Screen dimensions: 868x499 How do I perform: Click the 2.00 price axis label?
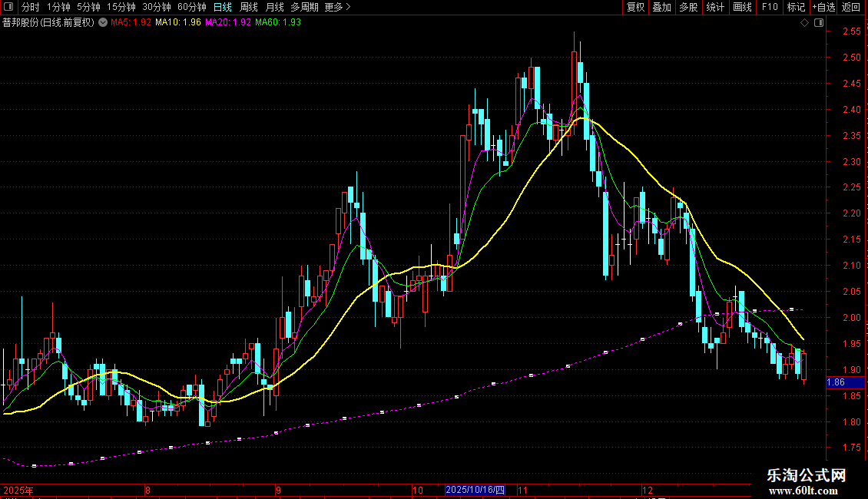click(x=851, y=318)
